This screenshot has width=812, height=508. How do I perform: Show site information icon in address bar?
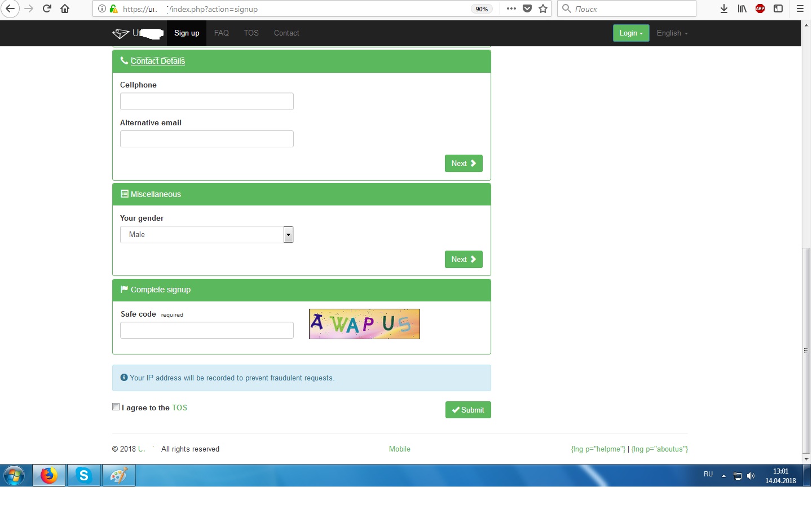(101, 9)
